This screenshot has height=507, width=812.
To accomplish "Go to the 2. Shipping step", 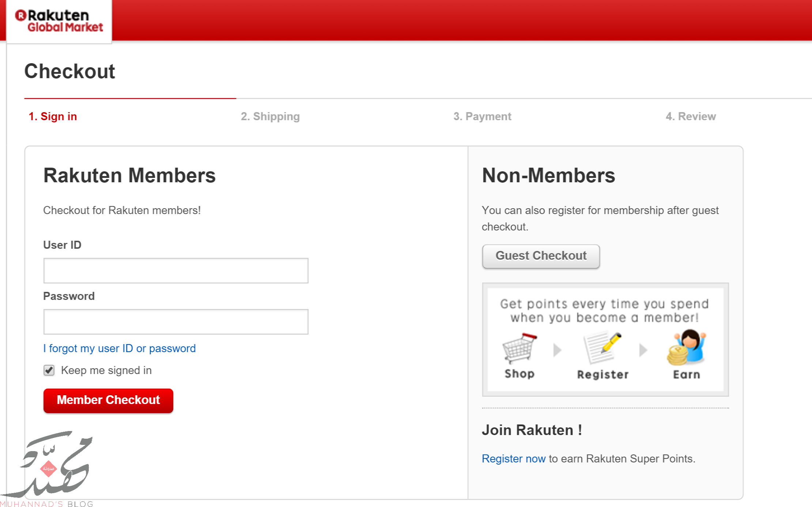I will click(270, 117).
